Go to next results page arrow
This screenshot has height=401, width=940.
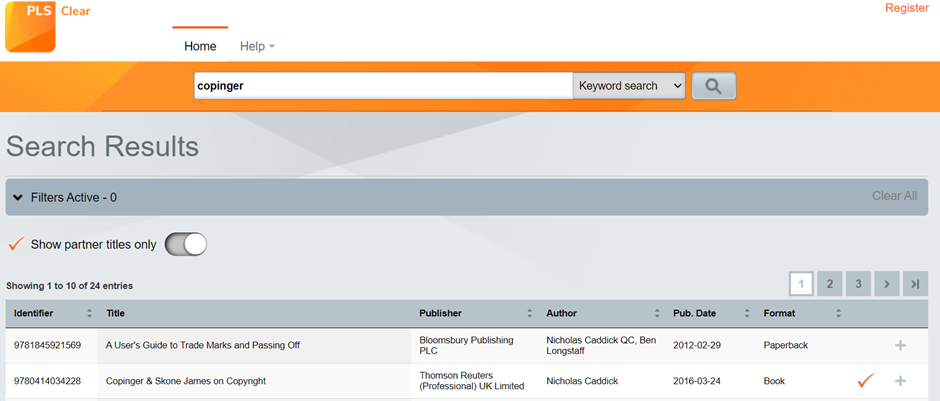tap(887, 284)
